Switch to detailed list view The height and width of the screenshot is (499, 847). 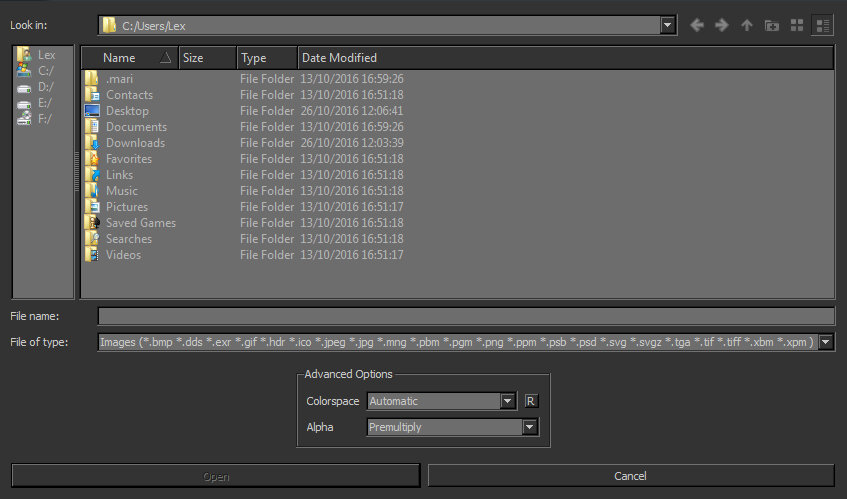(x=823, y=25)
